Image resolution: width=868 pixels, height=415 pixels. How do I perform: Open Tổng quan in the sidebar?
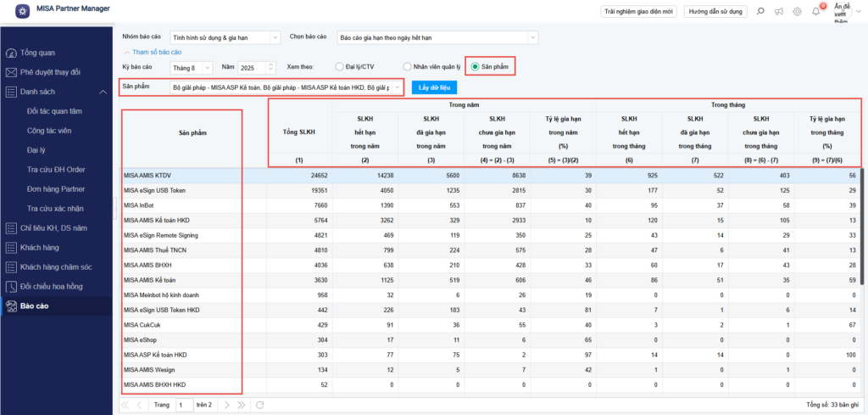[37, 53]
